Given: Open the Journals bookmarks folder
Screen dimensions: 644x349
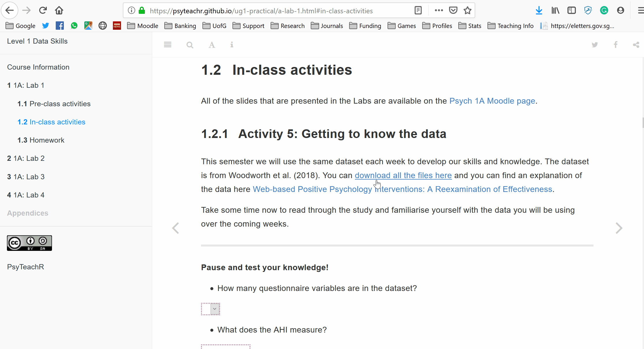Looking at the screenshot, I should click(x=327, y=26).
